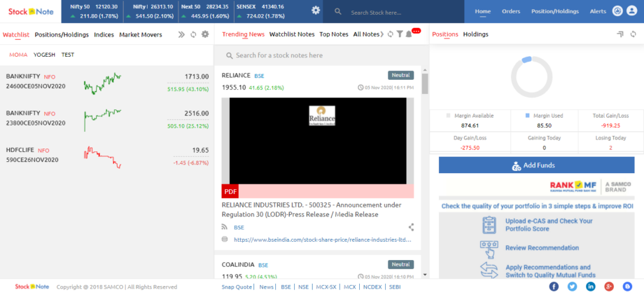Click the globe icon beside bseindia link

[224, 239]
